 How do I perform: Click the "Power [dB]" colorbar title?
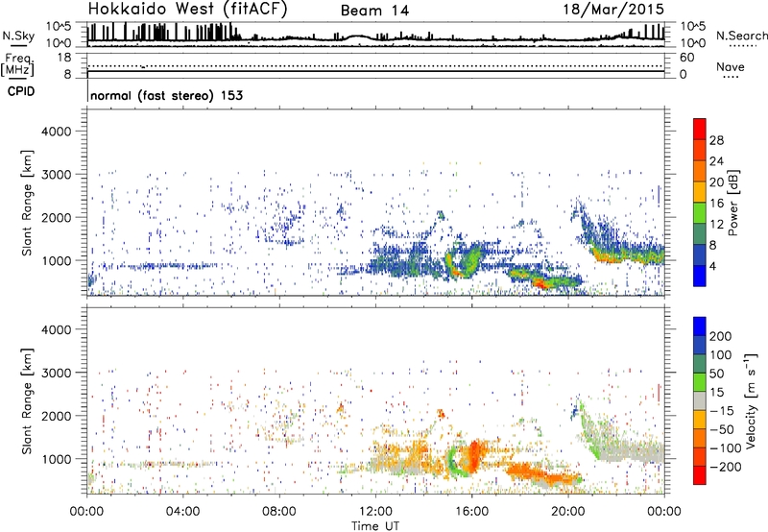(x=732, y=203)
